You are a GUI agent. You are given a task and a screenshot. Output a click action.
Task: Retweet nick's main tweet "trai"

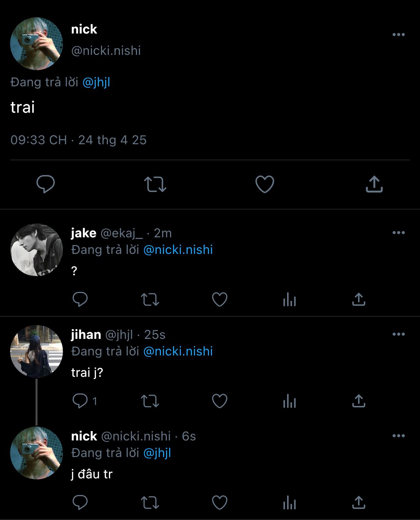tap(155, 184)
